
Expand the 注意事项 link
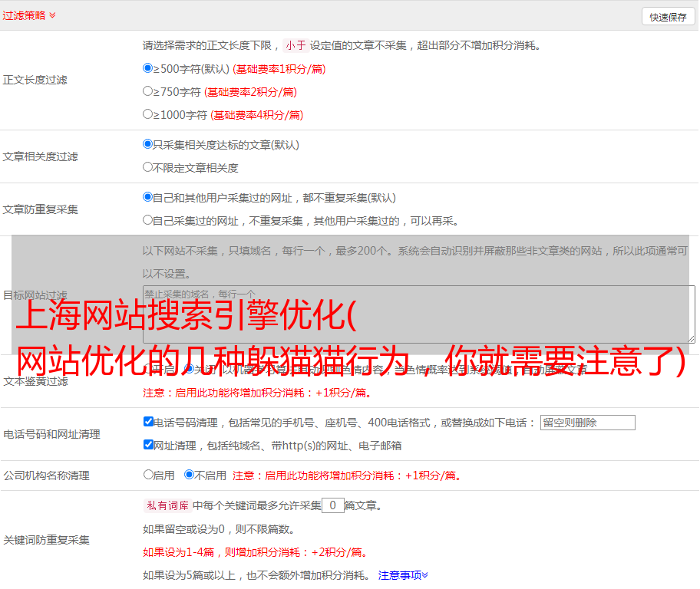(403, 575)
